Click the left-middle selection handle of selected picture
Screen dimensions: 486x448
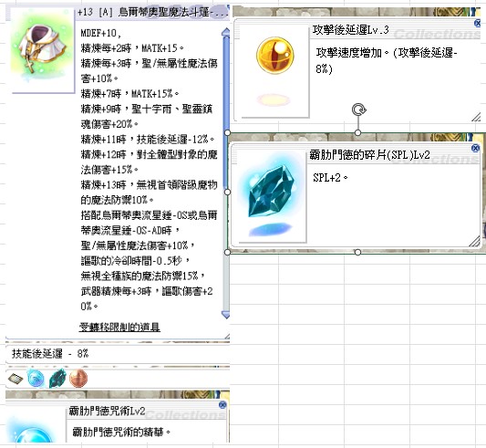(227, 192)
